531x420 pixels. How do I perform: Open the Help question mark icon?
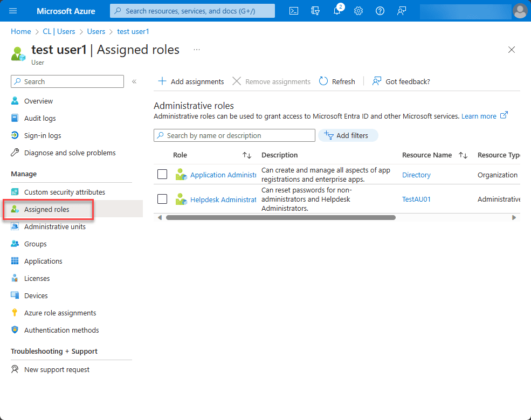[380, 11]
